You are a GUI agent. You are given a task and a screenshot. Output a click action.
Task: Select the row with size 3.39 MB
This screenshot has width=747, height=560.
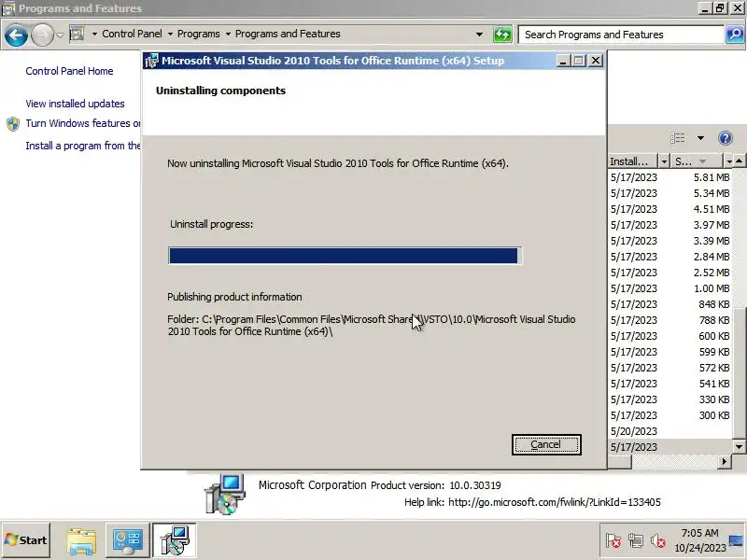669,241
